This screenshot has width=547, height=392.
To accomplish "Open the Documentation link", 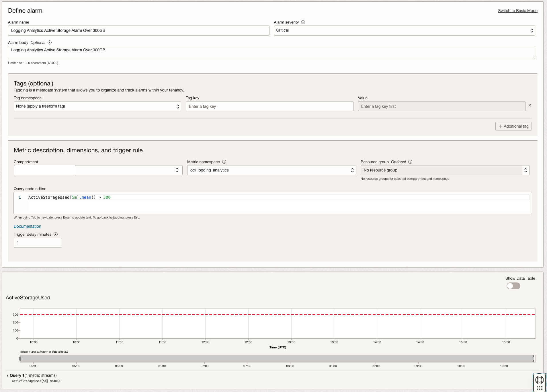I will [x=27, y=226].
